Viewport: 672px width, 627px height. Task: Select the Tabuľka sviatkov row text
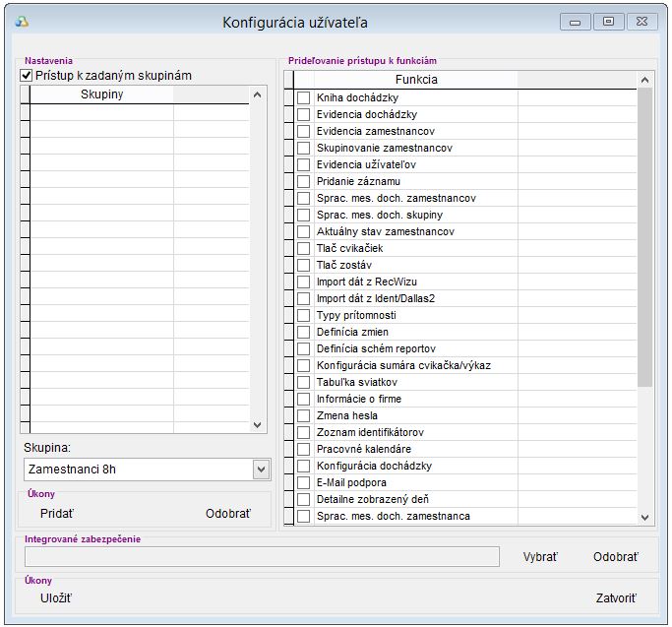coord(356,382)
